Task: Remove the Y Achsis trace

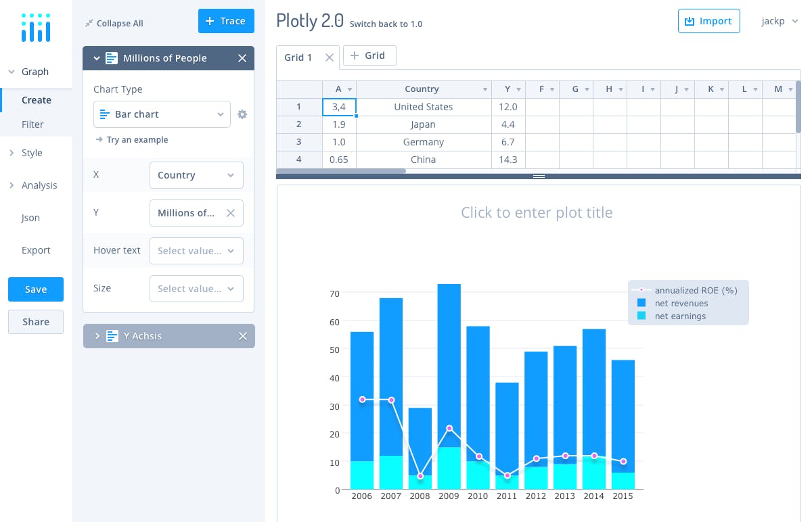Action: coord(243,336)
